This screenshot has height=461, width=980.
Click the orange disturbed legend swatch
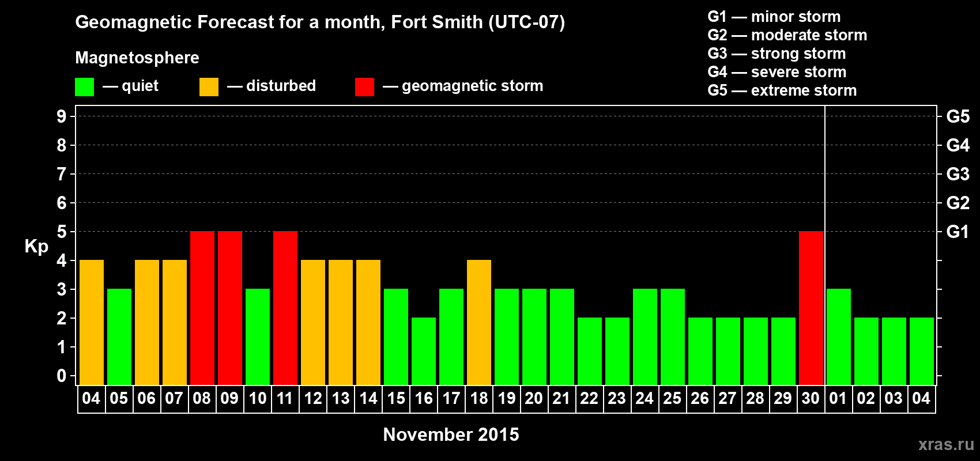point(209,87)
